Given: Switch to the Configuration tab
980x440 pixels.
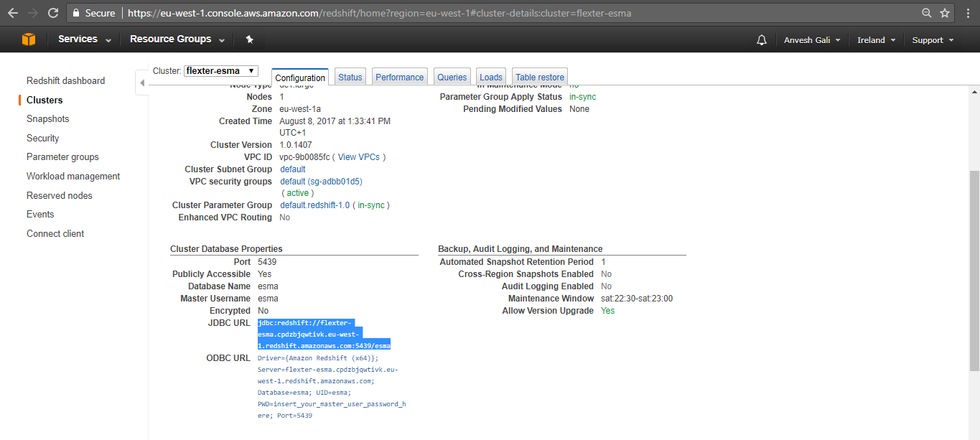Looking at the screenshot, I should coord(300,78).
